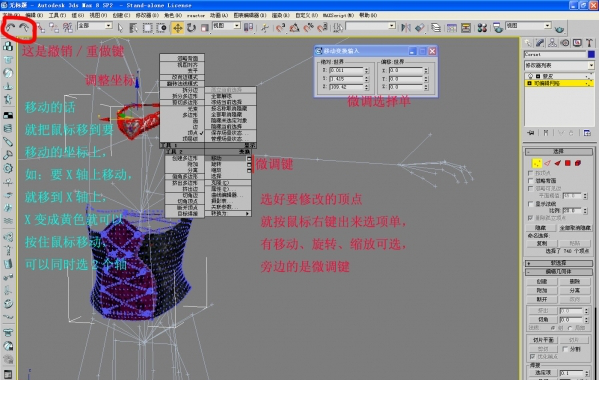Select Polygon sub-object level icon
The image size is (599, 395).
click(568, 163)
